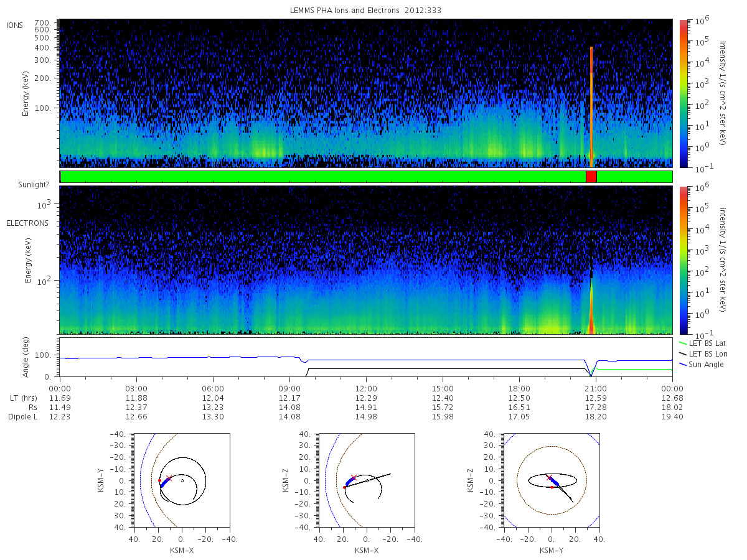The image size is (747, 560).
Task: Click the ions intensity color bar
Action: [x=684, y=93]
